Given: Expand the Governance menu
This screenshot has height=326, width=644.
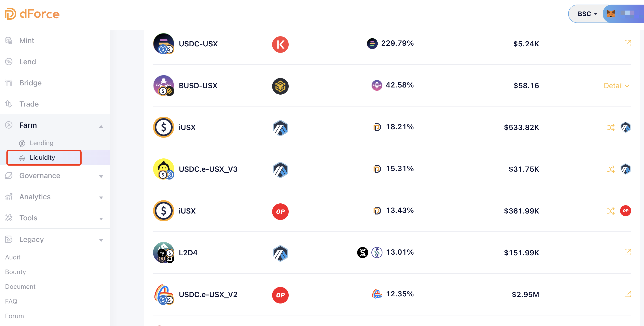Looking at the screenshot, I should [101, 176].
